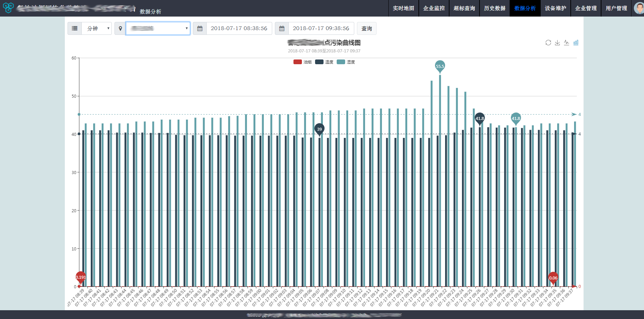
Task: Click the save-as-image download icon
Action: (557, 43)
